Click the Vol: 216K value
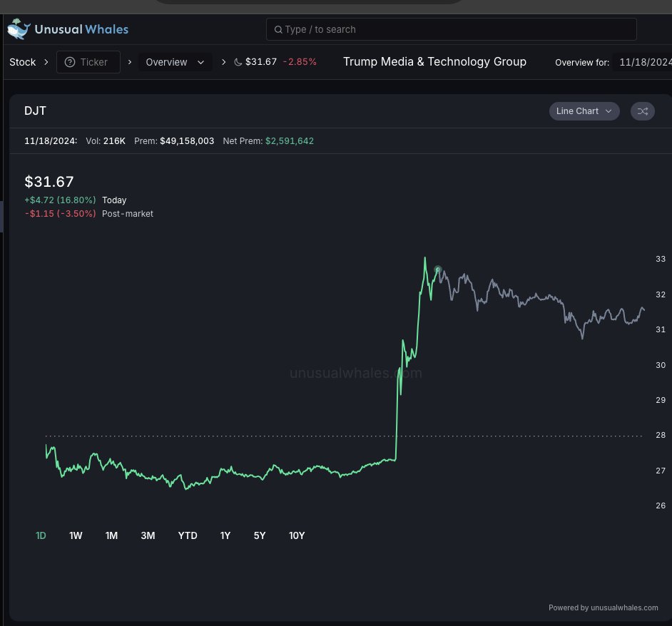672x626 pixels. 106,141
